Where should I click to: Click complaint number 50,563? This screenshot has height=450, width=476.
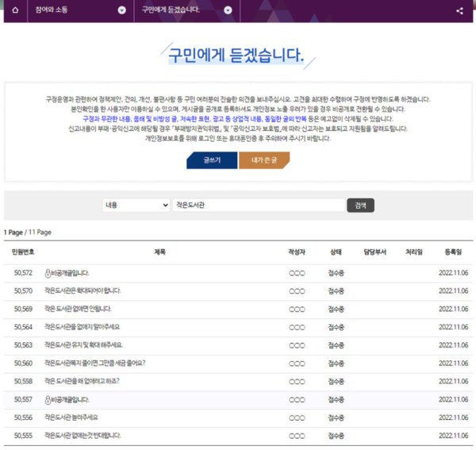point(23,345)
